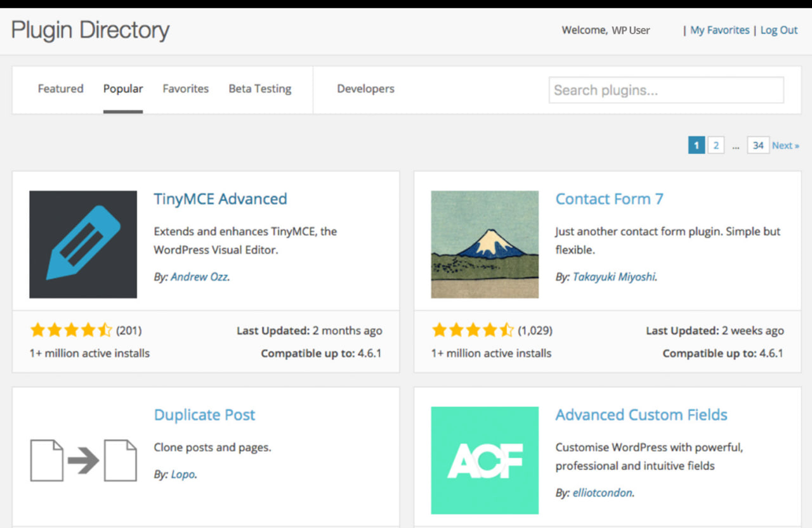This screenshot has height=528, width=812.
Task: Click Contact Form 7 star rating
Action: (472, 330)
